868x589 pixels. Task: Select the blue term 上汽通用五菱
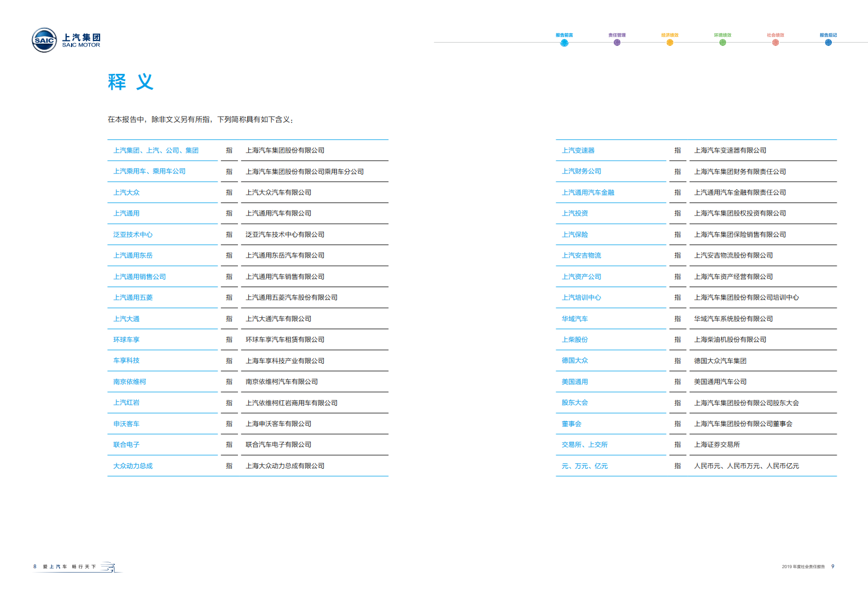coord(133,298)
